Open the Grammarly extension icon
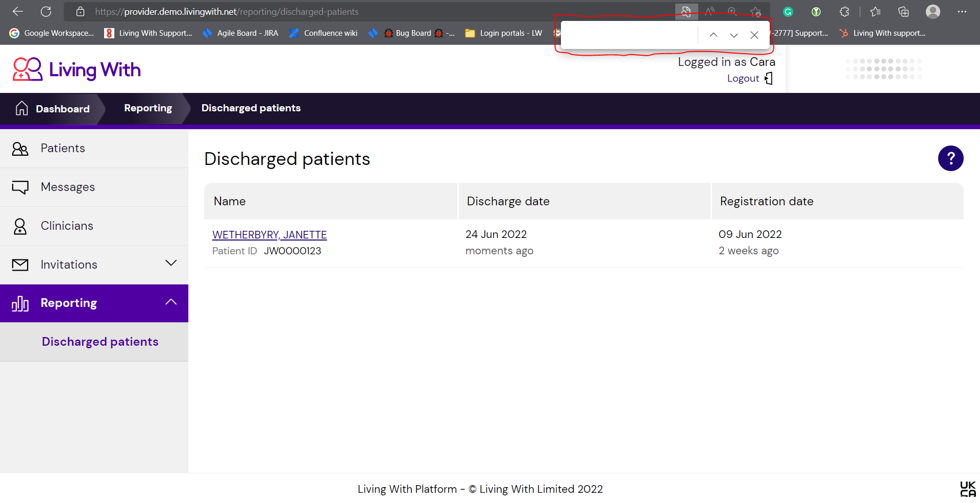The width and height of the screenshot is (980, 503). click(x=788, y=12)
